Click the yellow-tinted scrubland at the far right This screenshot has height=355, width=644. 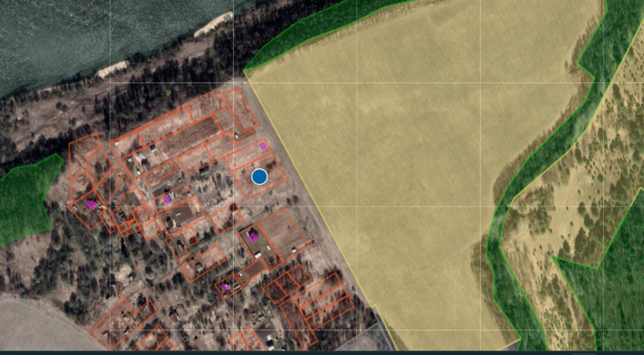(618, 129)
